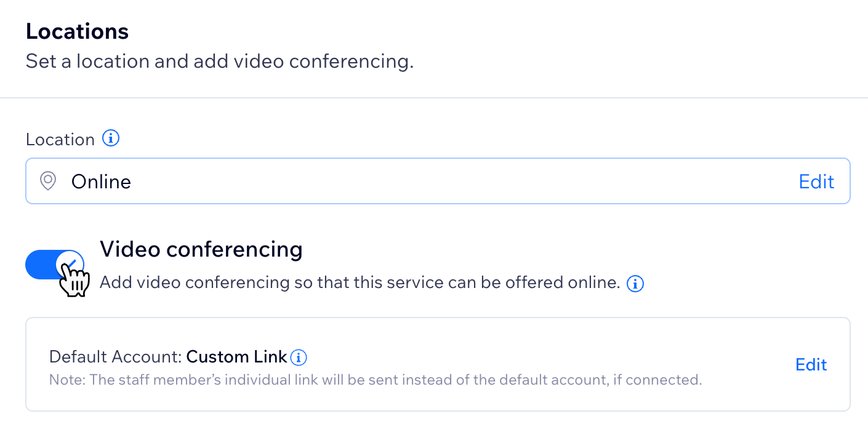The width and height of the screenshot is (868, 432).
Task: Click the info icon next to Location label
Action: pyautogui.click(x=111, y=138)
